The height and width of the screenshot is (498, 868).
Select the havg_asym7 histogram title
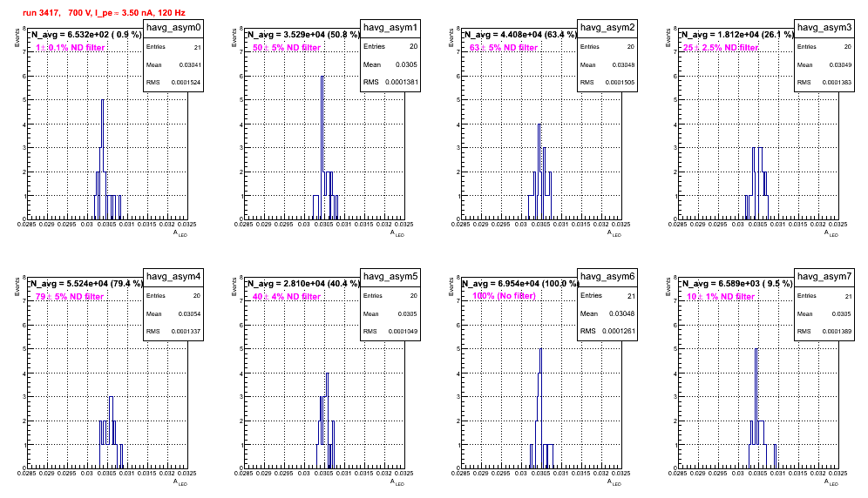824,277
